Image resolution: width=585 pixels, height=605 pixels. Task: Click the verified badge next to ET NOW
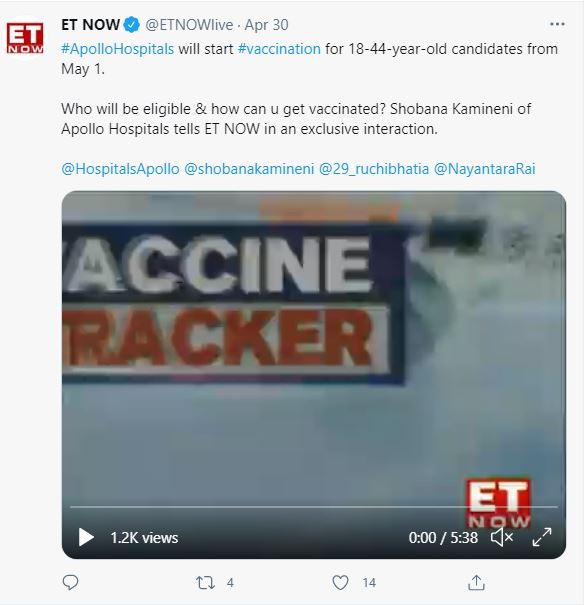pos(132,25)
